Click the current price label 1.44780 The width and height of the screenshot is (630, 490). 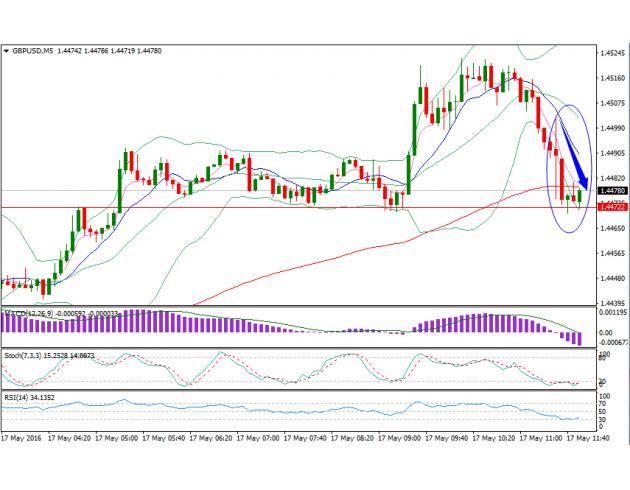coord(611,190)
